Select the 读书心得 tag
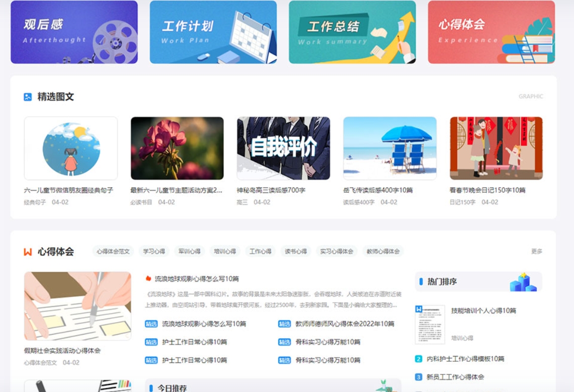Viewport: 574px width, 392px height. [296, 251]
